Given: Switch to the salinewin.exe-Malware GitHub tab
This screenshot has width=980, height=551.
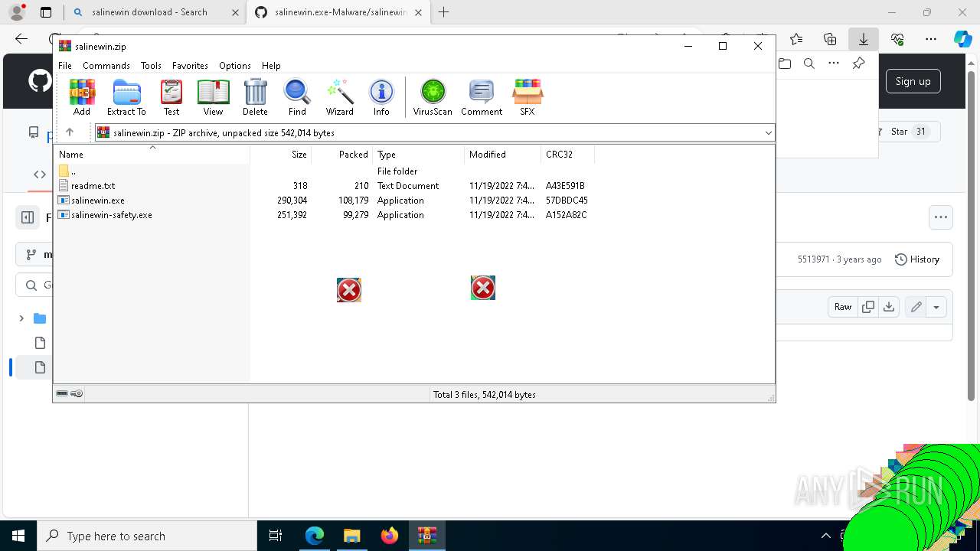Looking at the screenshot, I should click(x=339, y=12).
